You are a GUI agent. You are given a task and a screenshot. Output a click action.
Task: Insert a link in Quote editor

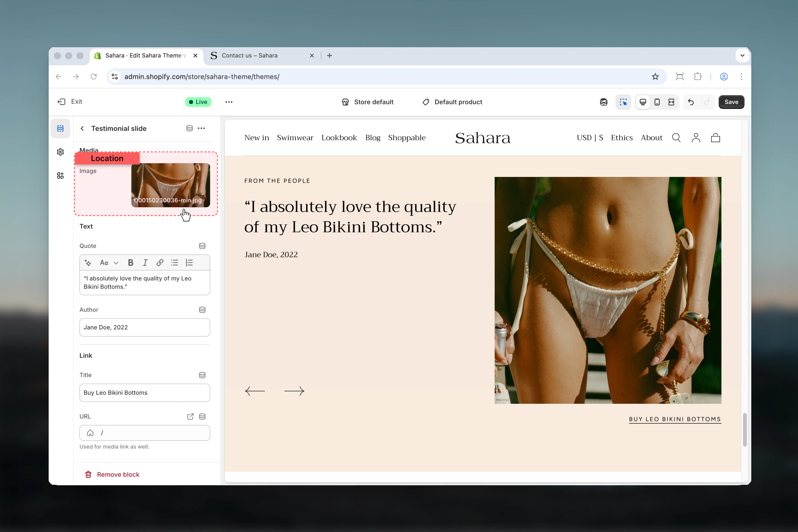[x=160, y=263]
